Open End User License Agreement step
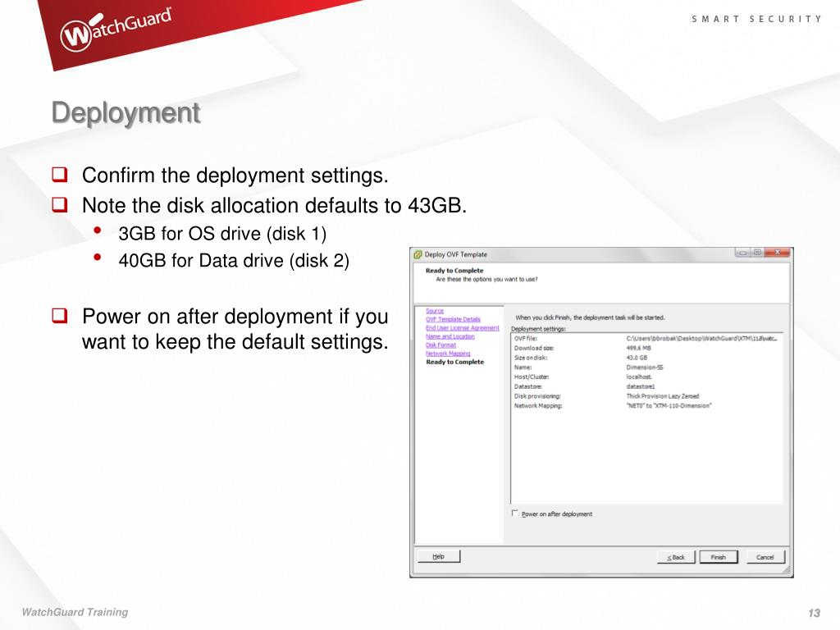Screen dimensions: 840x630 pos(463,328)
